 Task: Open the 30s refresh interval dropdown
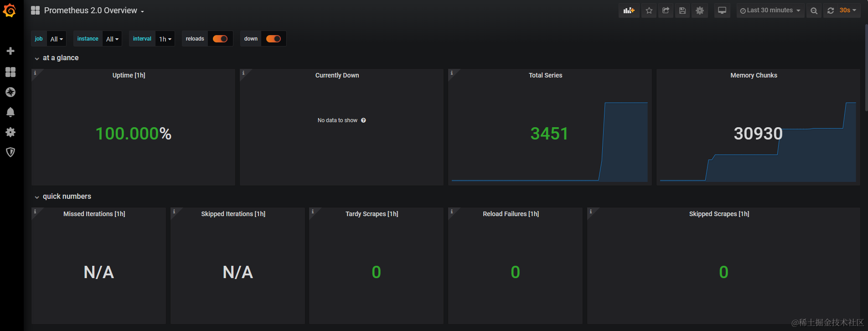(x=848, y=10)
